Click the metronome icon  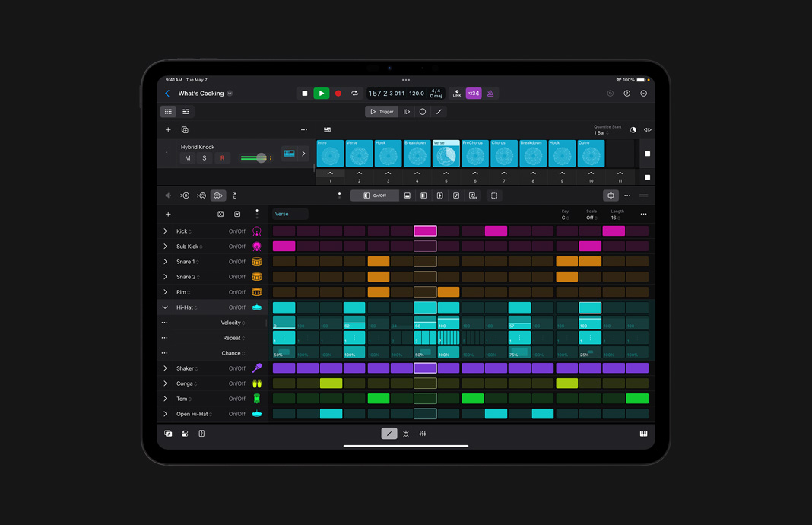click(x=490, y=93)
